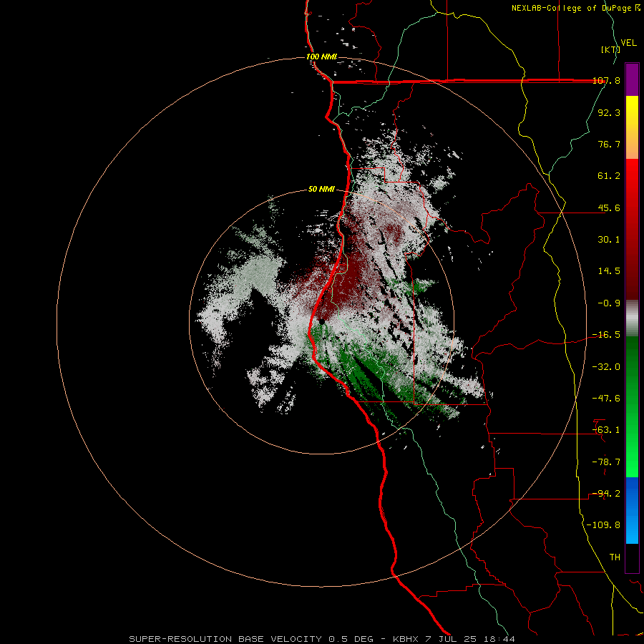Click the 107.8 legend value
The width and height of the screenshot is (644, 644).
[606, 80]
